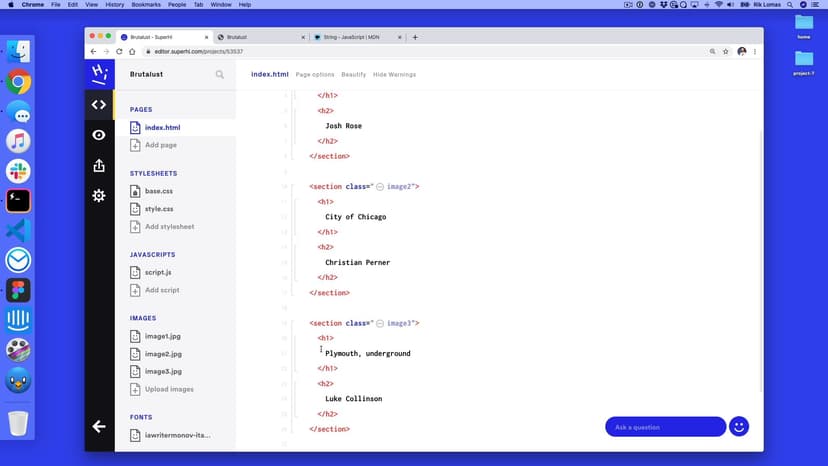Click the eye preview icon in sidebar
828x466 pixels.
[98, 135]
